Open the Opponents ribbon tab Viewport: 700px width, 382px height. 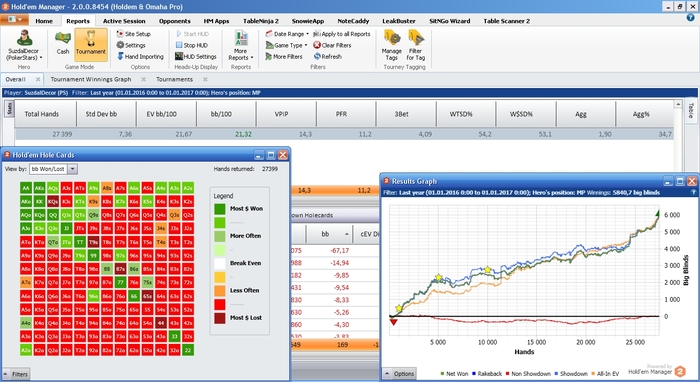point(175,21)
